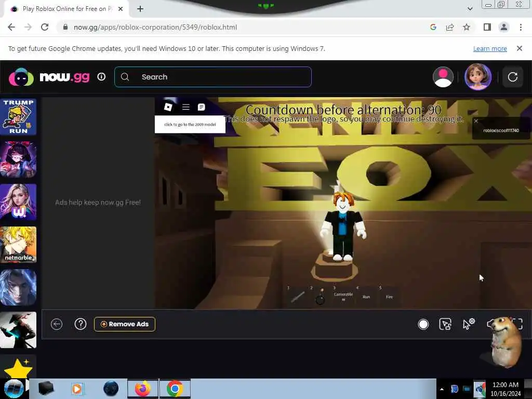Expand the tab search chevron

470,9
